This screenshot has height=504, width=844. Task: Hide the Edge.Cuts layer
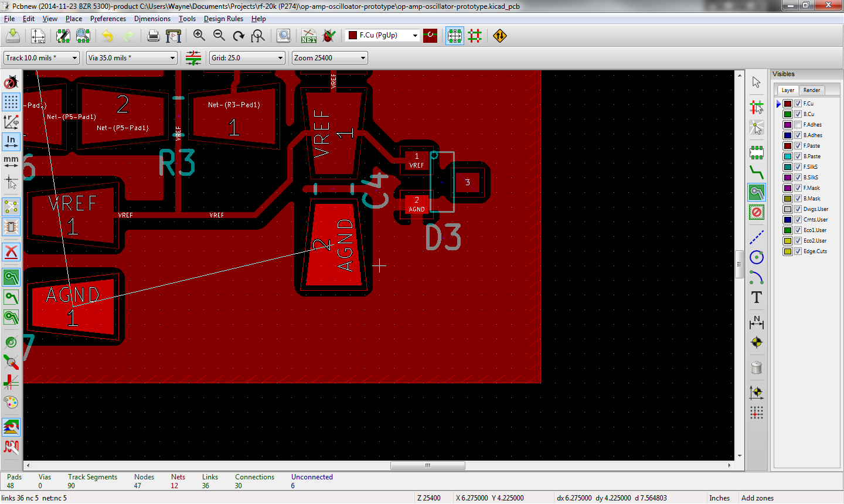coord(798,251)
